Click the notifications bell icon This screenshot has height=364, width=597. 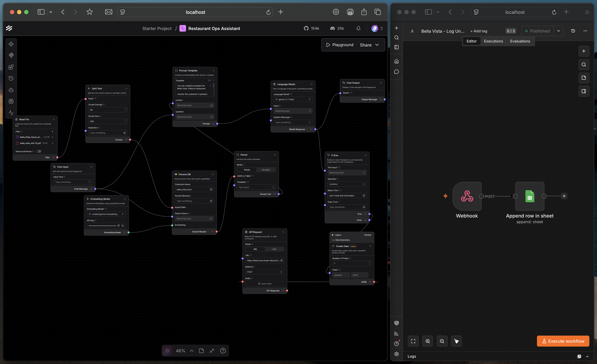(358, 28)
